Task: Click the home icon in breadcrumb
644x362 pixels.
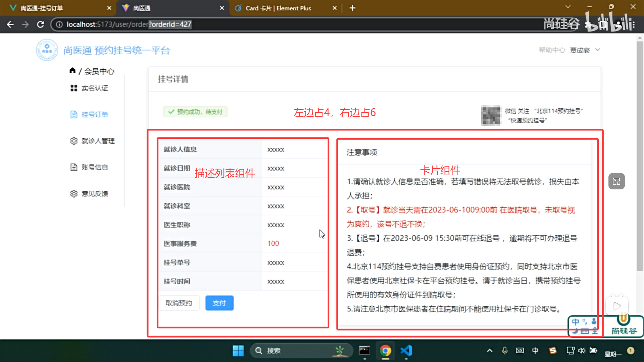Action: [72, 70]
